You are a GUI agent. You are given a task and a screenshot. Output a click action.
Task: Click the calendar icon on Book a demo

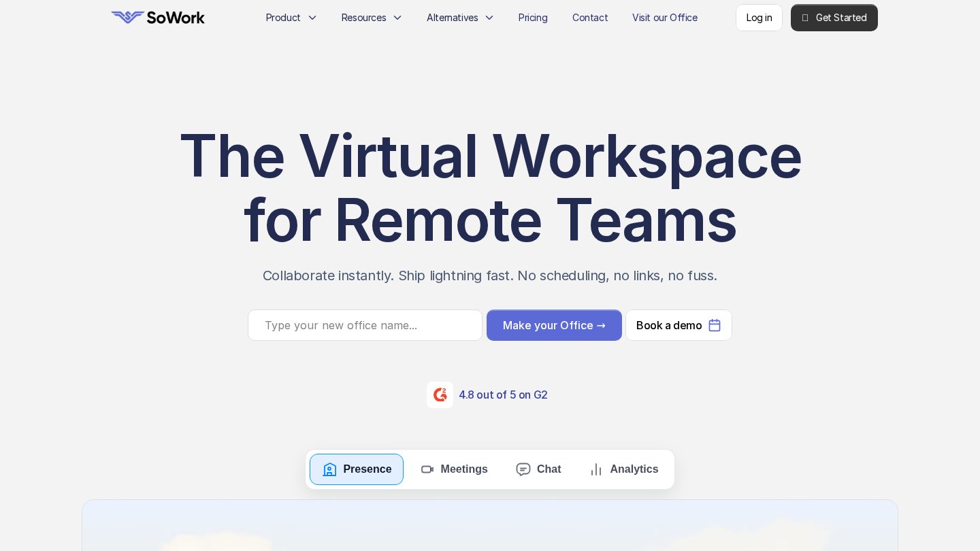(715, 325)
